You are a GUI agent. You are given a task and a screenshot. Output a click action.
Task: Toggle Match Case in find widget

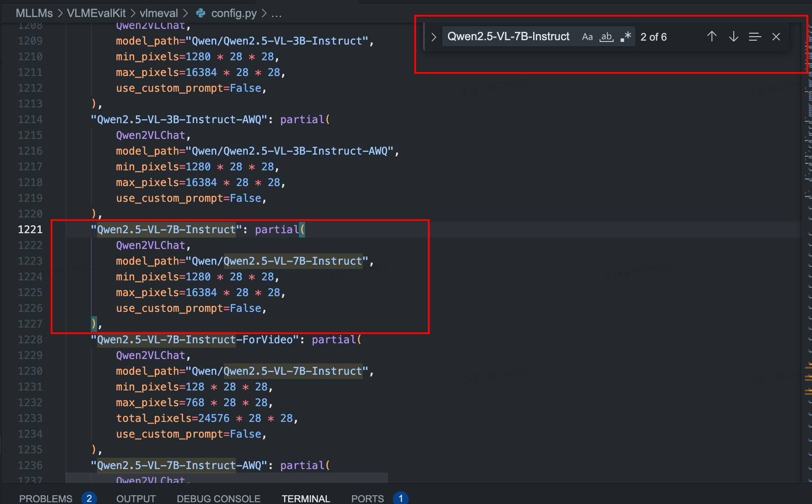[x=587, y=37]
